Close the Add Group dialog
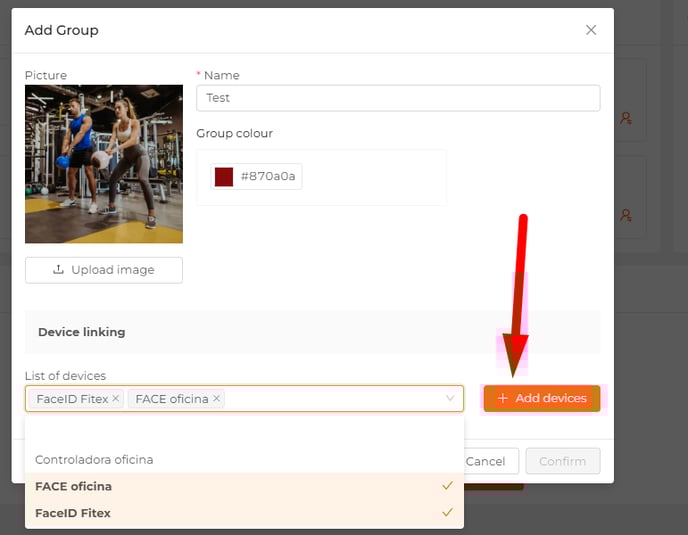Image resolution: width=688 pixels, height=535 pixels. coord(591,30)
